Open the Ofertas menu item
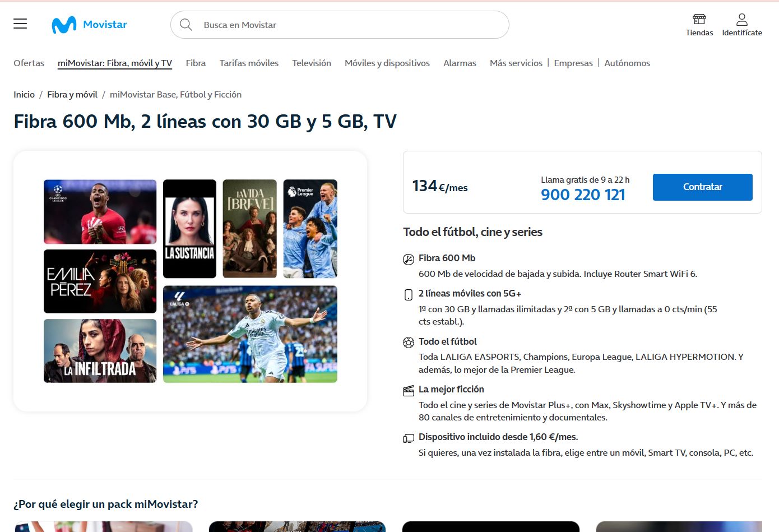The width and height of the screenshot is (779, 532). (29, 63)
